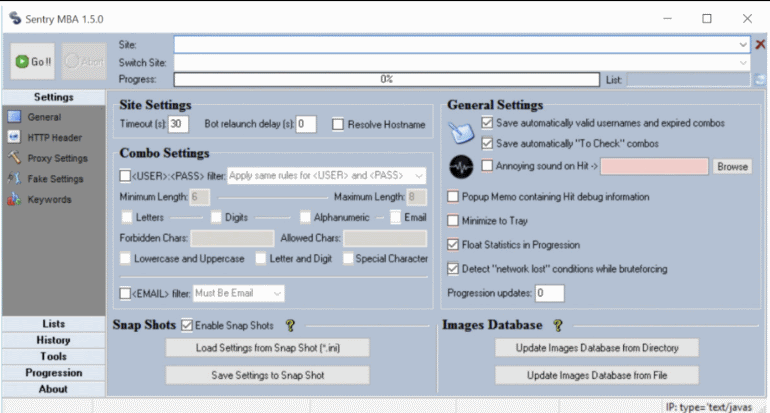Screen dimensions: 770x413
Task: Click Load Settings from Snap Shot (*.ini)
Action: point(268,348)
